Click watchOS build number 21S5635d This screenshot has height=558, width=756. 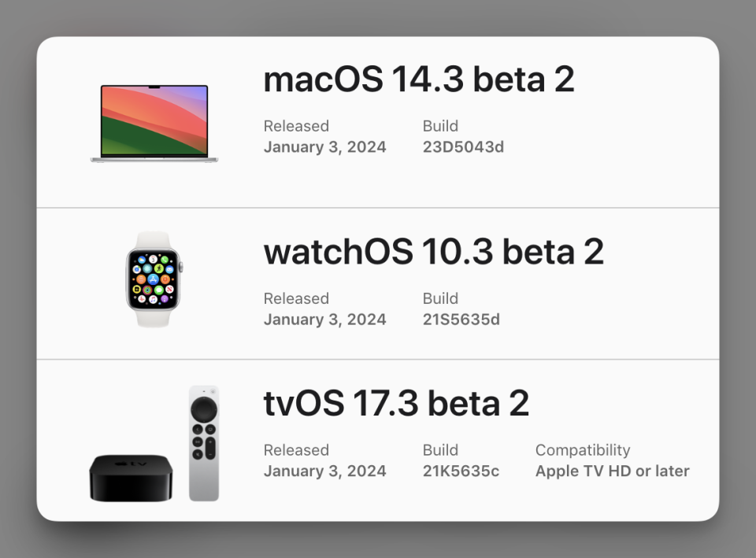click(x=461, y=320)
